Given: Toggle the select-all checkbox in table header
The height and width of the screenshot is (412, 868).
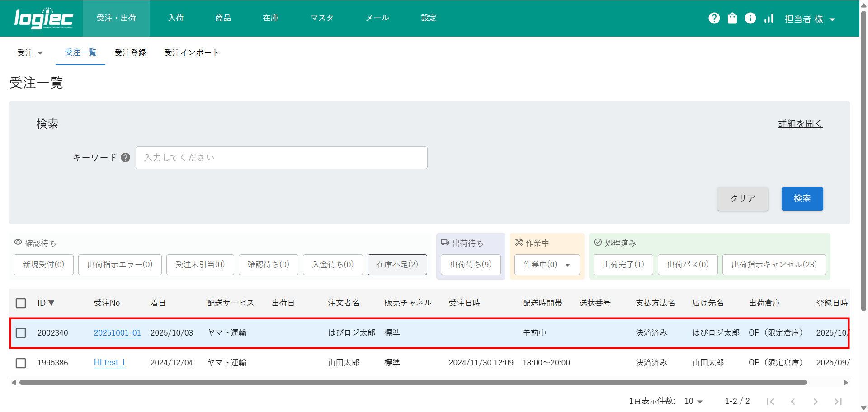Looking at the screenshot, I should tap(21, 303).
